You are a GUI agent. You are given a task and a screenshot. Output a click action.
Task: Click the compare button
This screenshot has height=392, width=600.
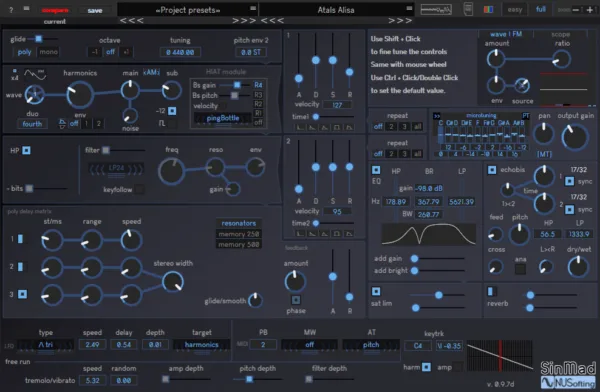(x=55, y=10)
